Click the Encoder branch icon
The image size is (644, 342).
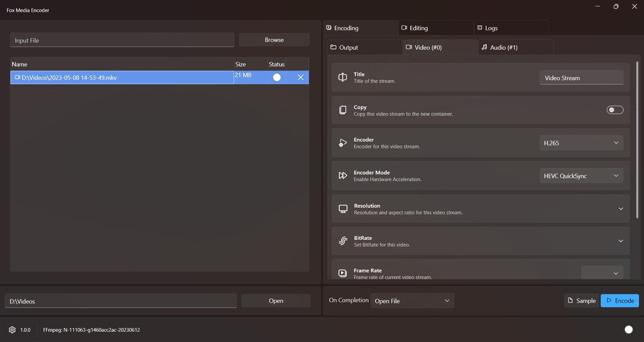point(342,143)
